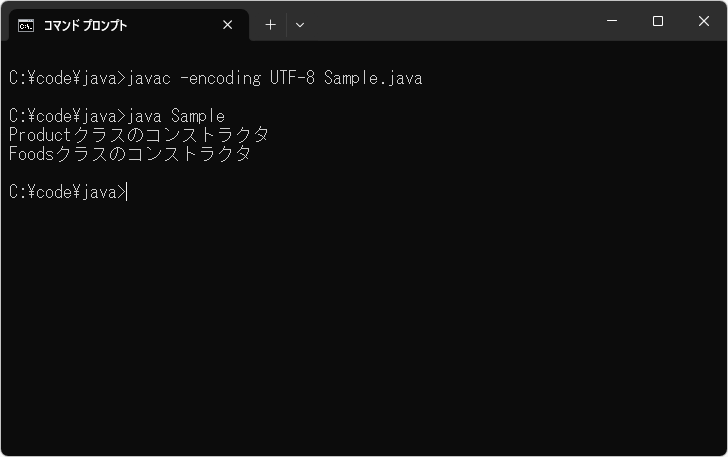Expand the new tab profile dropdown chevron
728x457 pixels.
pos(300,25)
